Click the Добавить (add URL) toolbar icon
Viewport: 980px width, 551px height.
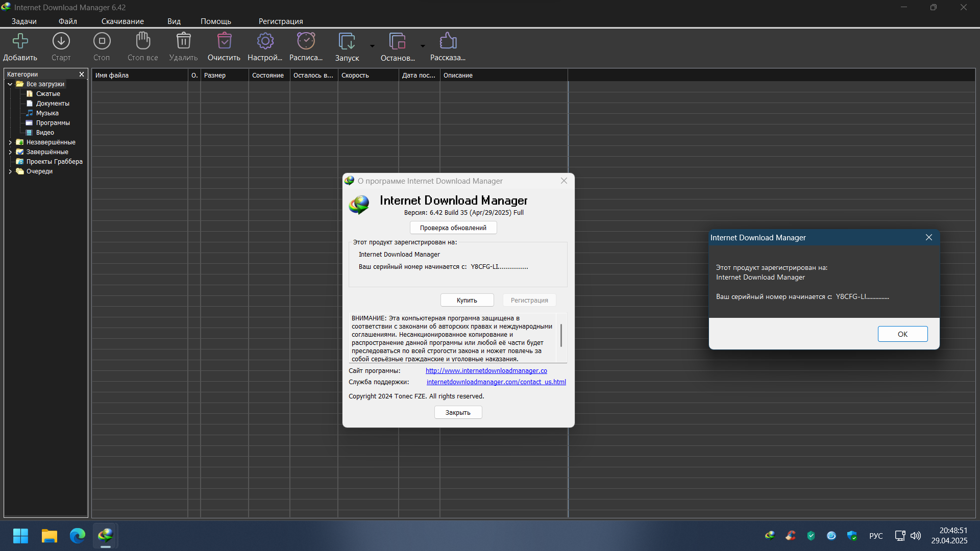pos(20,41)
